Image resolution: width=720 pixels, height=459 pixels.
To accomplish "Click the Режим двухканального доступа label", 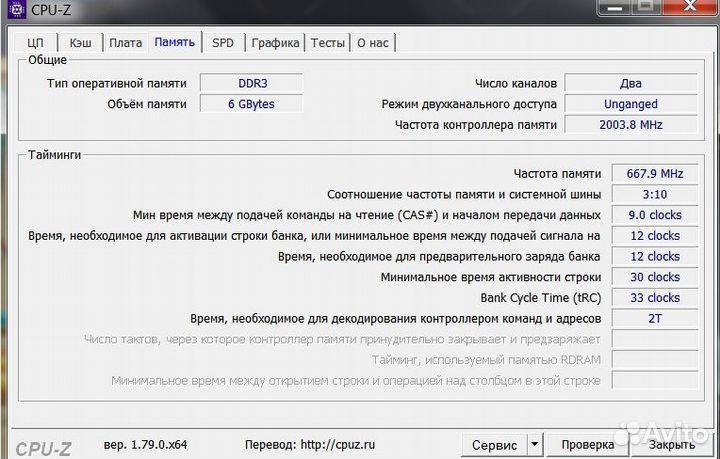I will 469,104.
